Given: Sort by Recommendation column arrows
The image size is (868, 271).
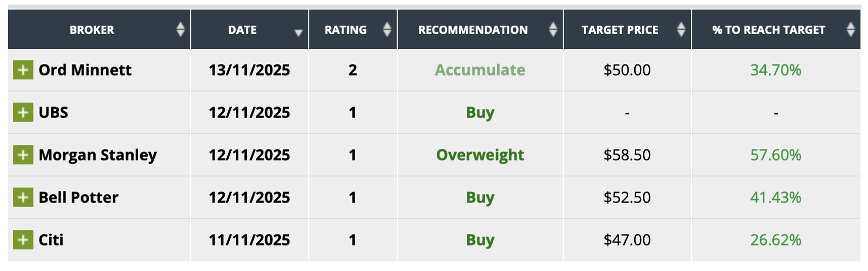Looking at the screenshot, I should [553, 30].
